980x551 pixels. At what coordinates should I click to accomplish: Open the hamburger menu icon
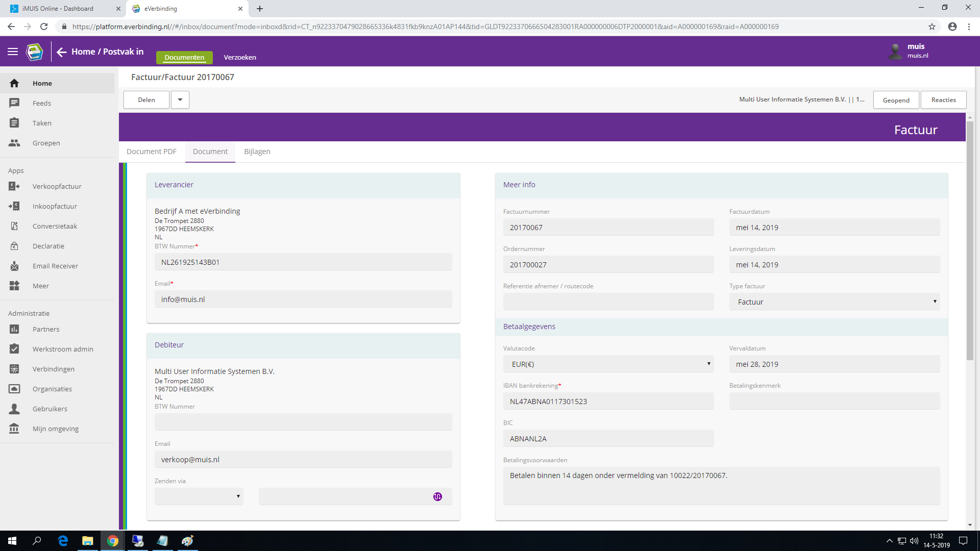coord(13,52)
